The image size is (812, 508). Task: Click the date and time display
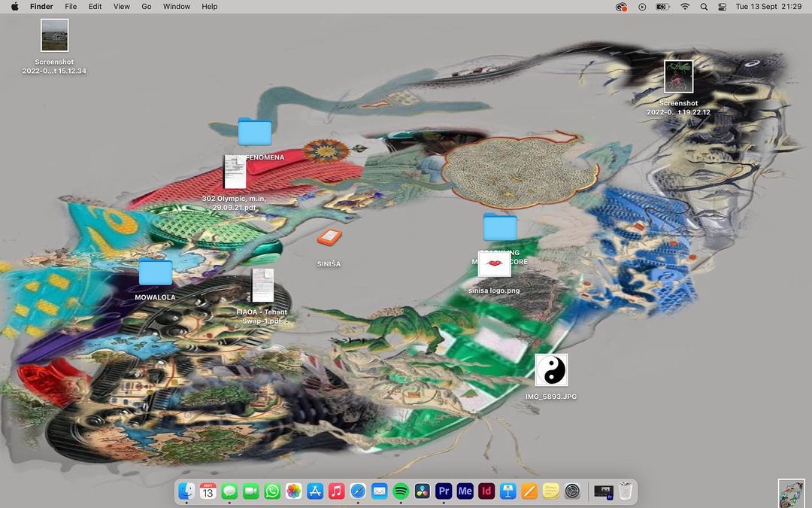pyautogui.click(x=768, y=7)
